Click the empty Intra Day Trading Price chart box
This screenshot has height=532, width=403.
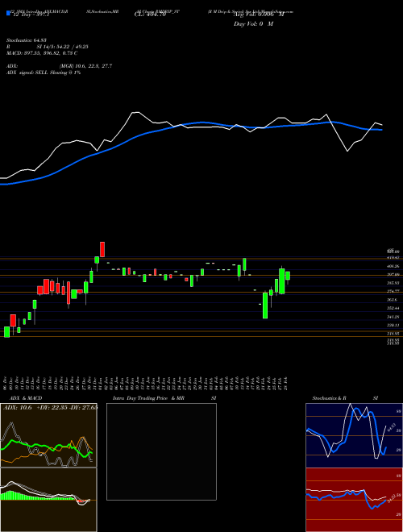tap(161, 451)
